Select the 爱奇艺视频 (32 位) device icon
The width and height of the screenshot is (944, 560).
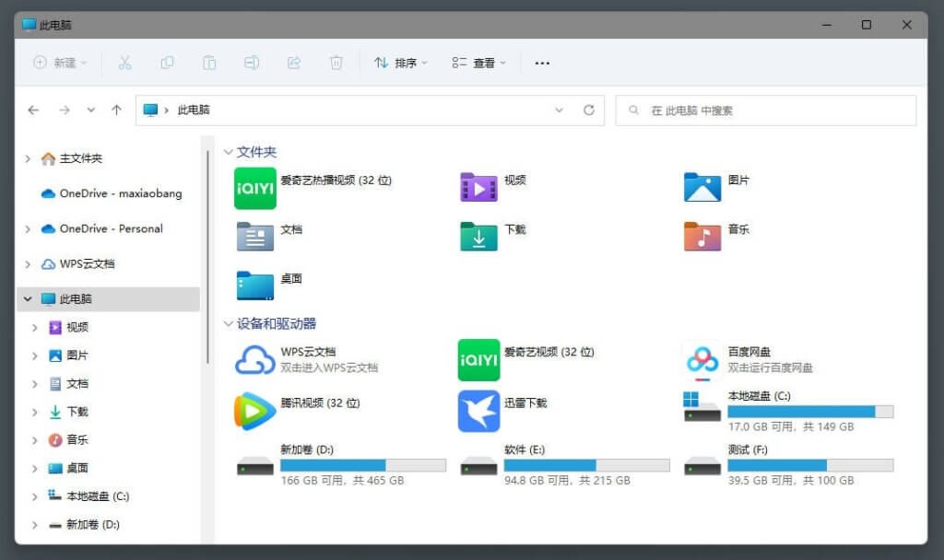point(478,360)
